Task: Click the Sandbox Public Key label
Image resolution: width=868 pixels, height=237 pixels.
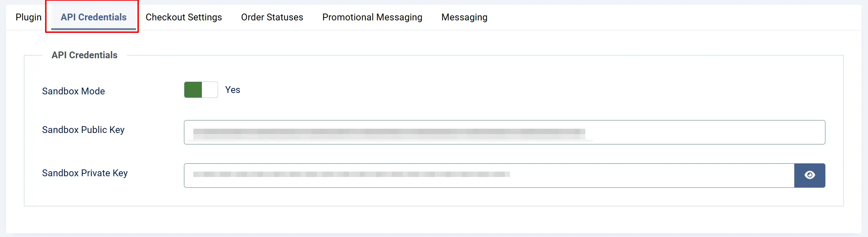Action: (83, 130)
